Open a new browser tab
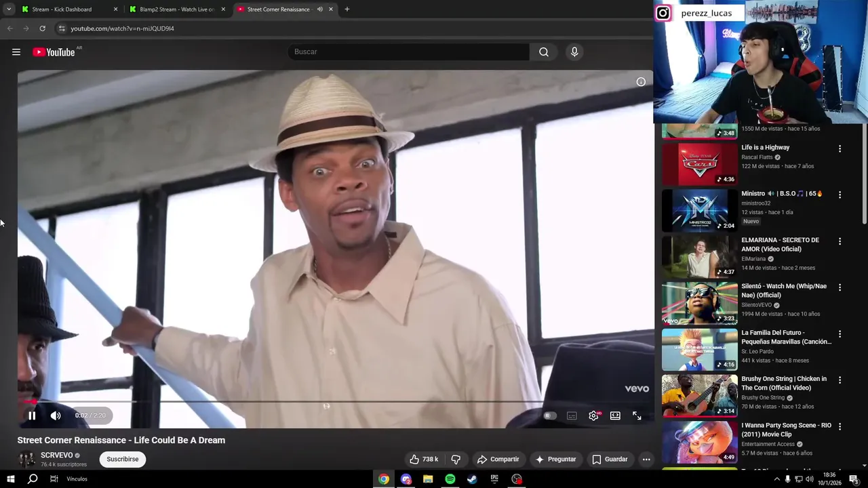Viewport: 868px width, 488px height. 347,9
